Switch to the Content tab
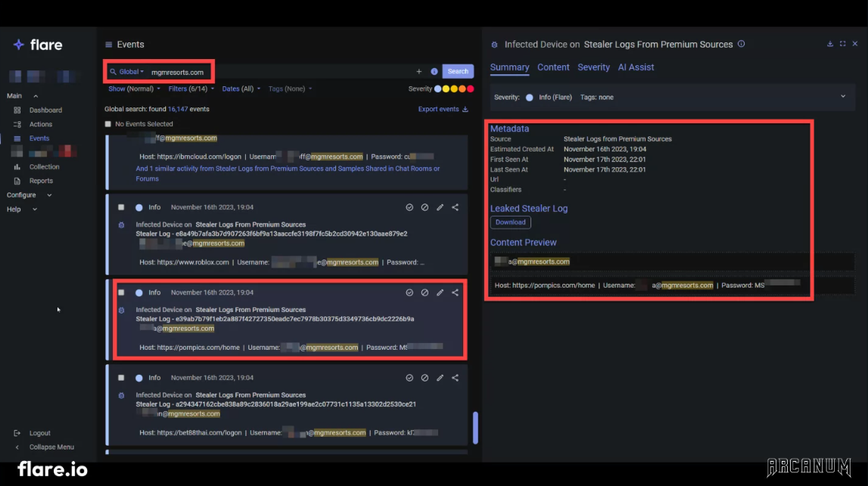 click(x=553, y=67)
